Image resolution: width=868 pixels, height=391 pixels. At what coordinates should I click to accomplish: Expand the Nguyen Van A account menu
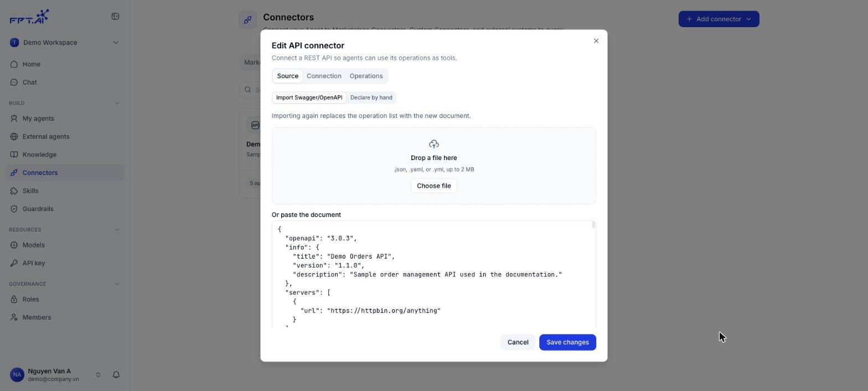[x=98, y=375]
